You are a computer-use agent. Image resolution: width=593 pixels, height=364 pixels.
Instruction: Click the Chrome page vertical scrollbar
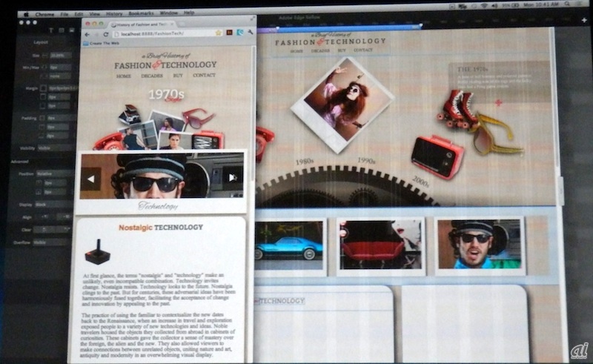click(x=253, y=113)
